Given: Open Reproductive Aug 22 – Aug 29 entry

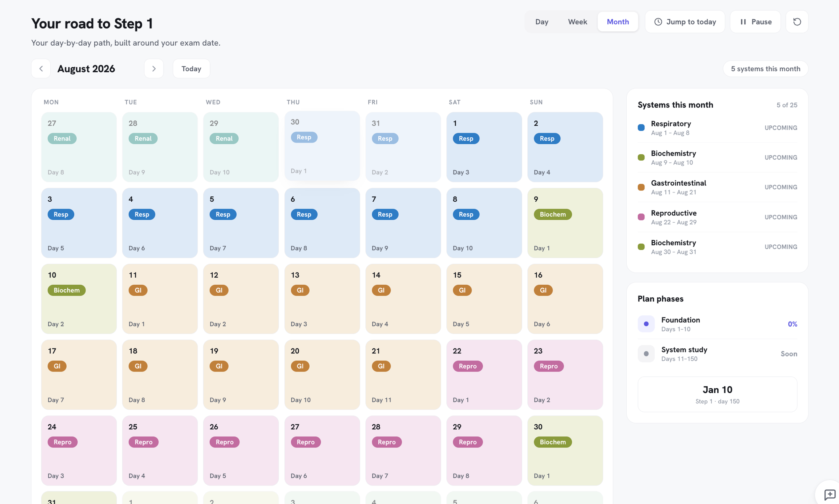Looking at the screenshot, I should pyautogui.click(x=717, y=217).
